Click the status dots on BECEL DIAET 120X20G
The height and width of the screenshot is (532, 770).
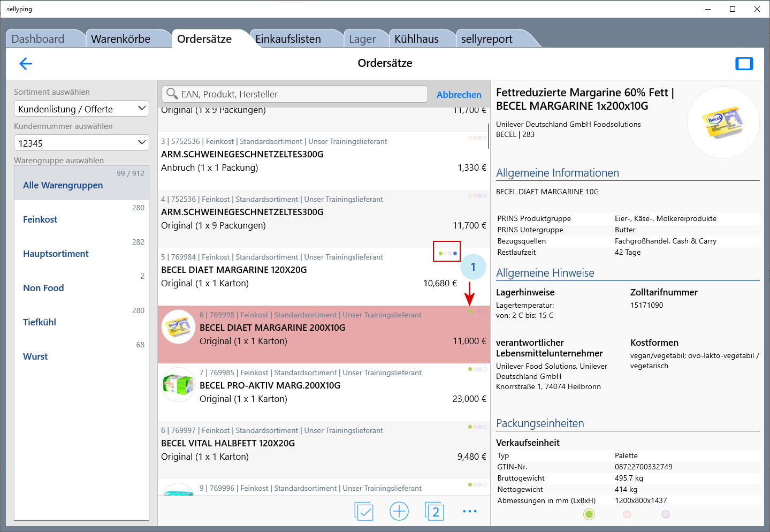click(x=447, y=253)
